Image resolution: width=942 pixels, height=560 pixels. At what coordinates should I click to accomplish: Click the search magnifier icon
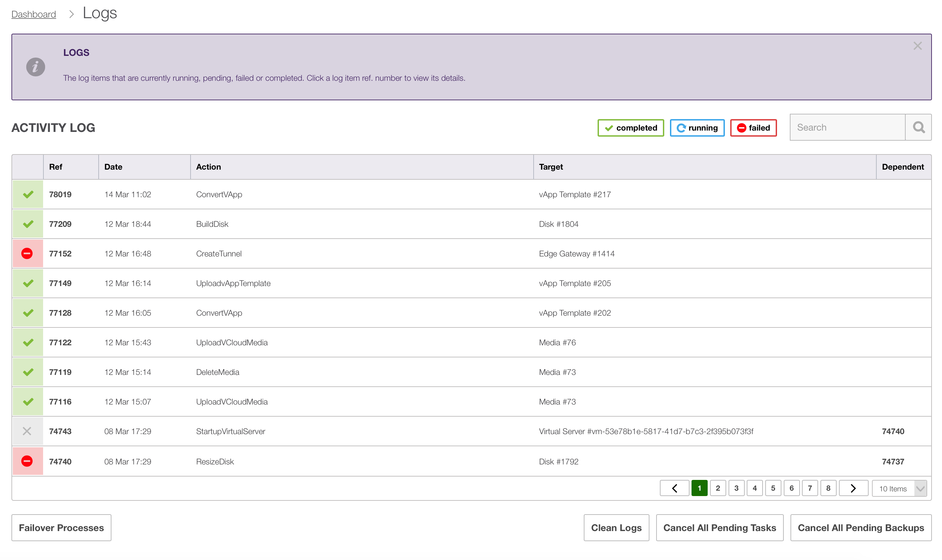[918, 127]
